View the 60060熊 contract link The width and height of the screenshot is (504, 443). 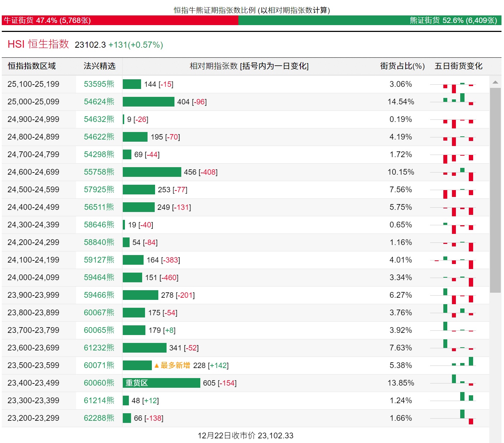click(99, 383)
